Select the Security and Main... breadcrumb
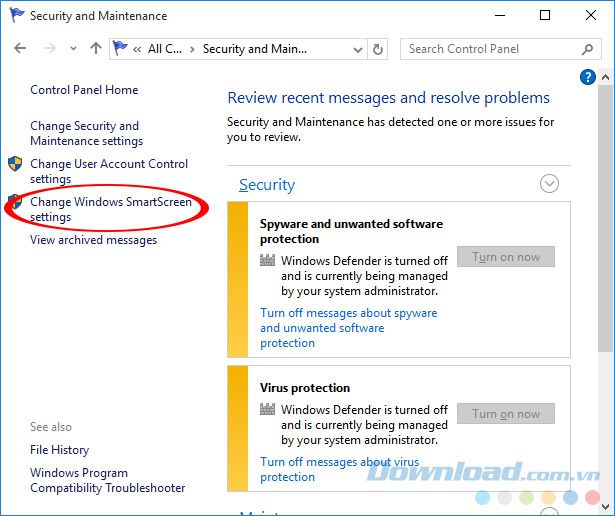 255,49
